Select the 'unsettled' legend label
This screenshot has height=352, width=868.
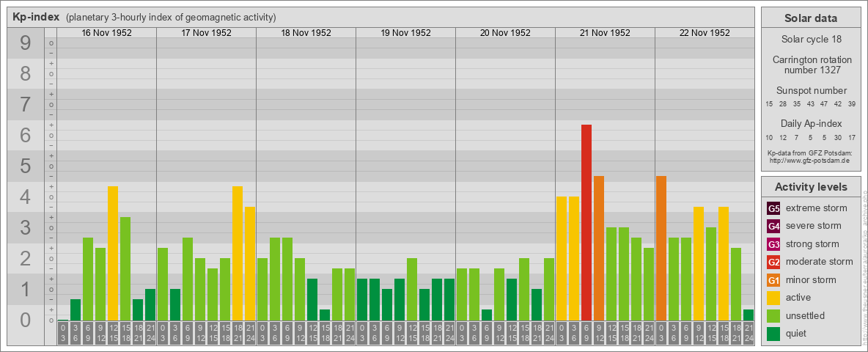[805, 316]
